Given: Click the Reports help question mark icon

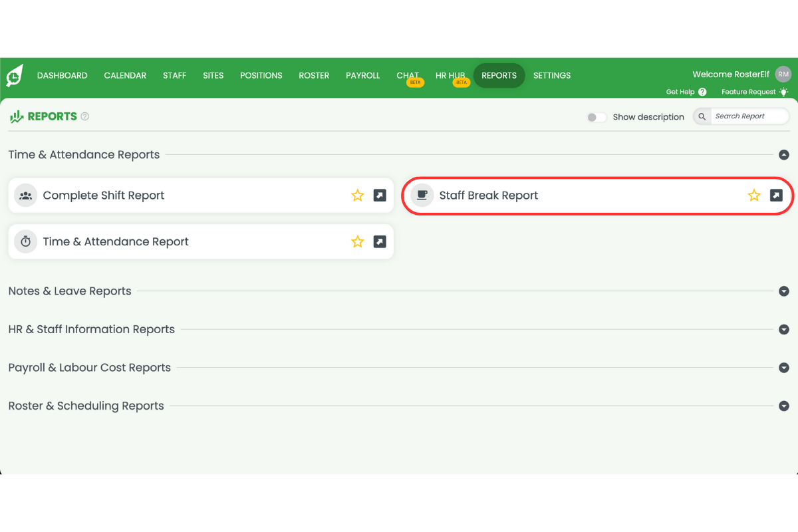Looking at the screenshot, I should tap(84, 116).
